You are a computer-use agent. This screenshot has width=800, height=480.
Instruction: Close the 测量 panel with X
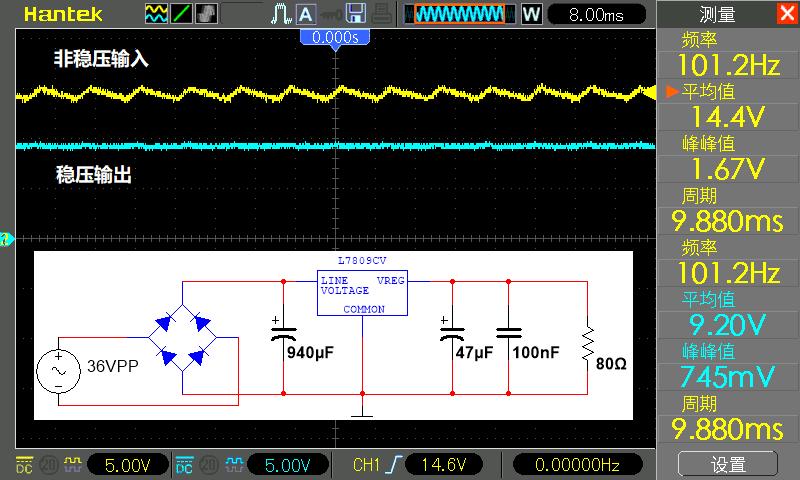coord(786,14)
